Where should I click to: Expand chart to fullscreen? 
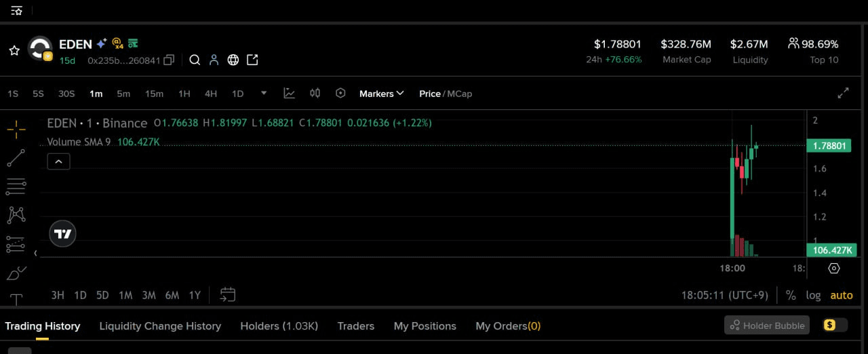pos(843,94)
